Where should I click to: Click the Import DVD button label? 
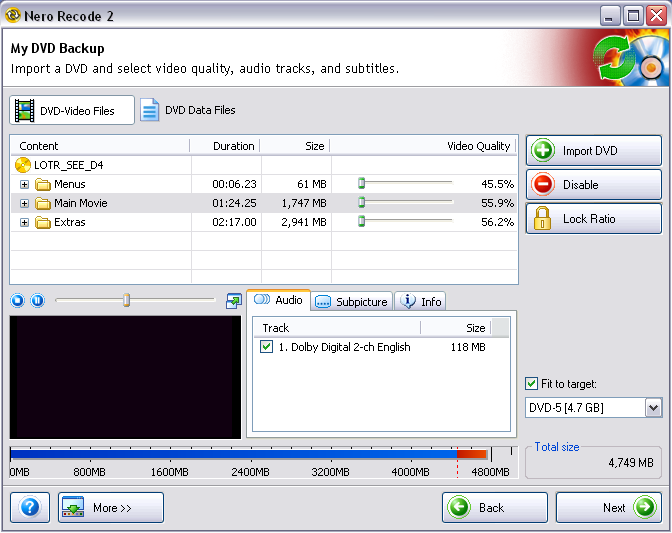(590, 151)
